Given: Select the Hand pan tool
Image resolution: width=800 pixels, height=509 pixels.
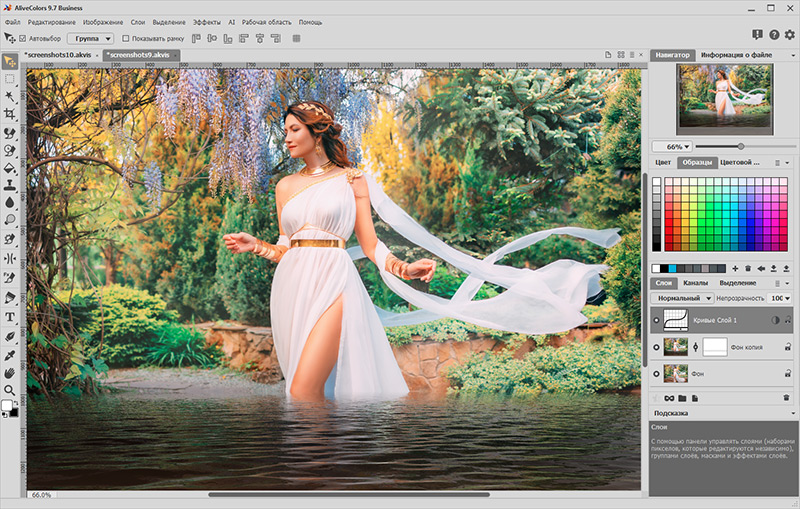Looking at the screenshot, I should [x=10, y=373].
